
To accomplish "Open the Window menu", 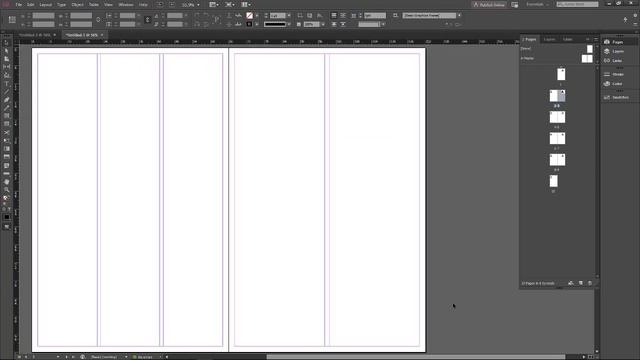I will pos(126,5).
